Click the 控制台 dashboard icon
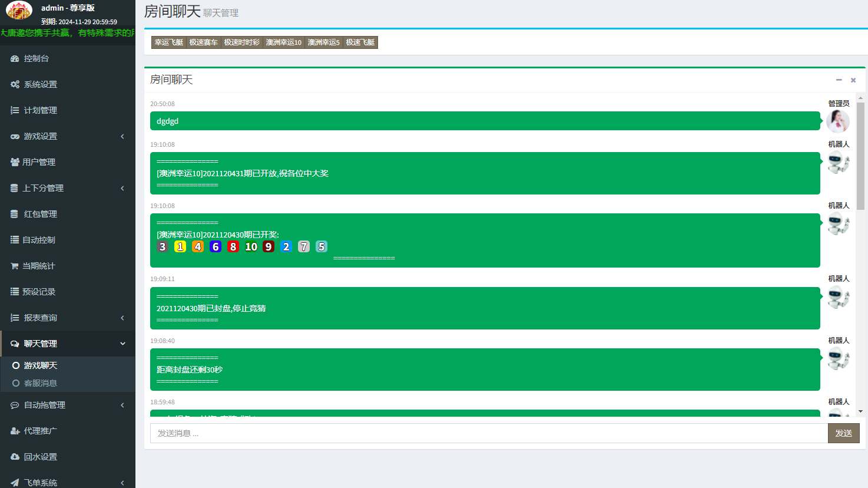The image size is (868, 488). click(15, 58)
